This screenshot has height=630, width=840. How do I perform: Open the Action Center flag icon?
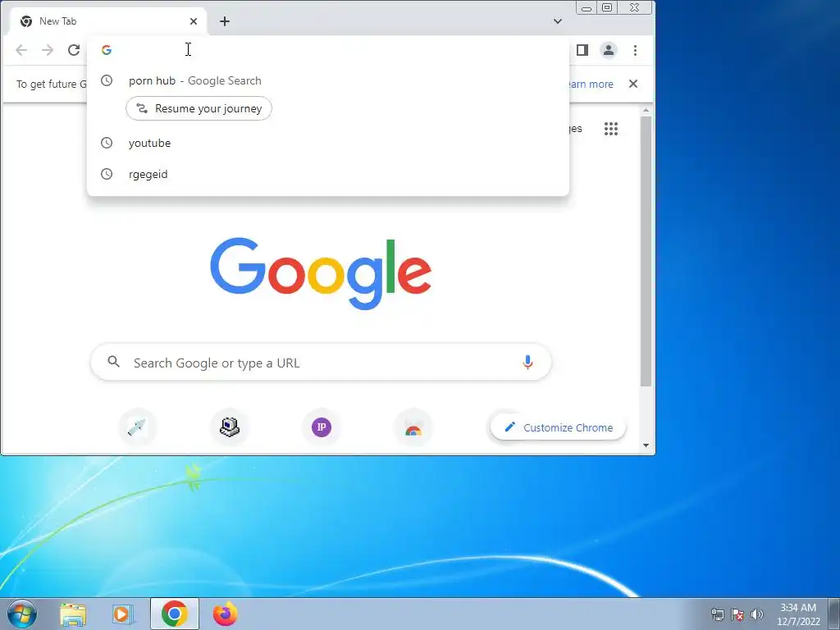pyautogui.click(x=737, y=614)
